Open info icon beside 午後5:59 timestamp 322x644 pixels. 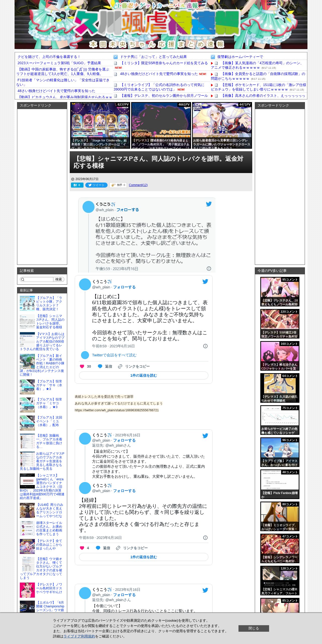click(209, 269)
